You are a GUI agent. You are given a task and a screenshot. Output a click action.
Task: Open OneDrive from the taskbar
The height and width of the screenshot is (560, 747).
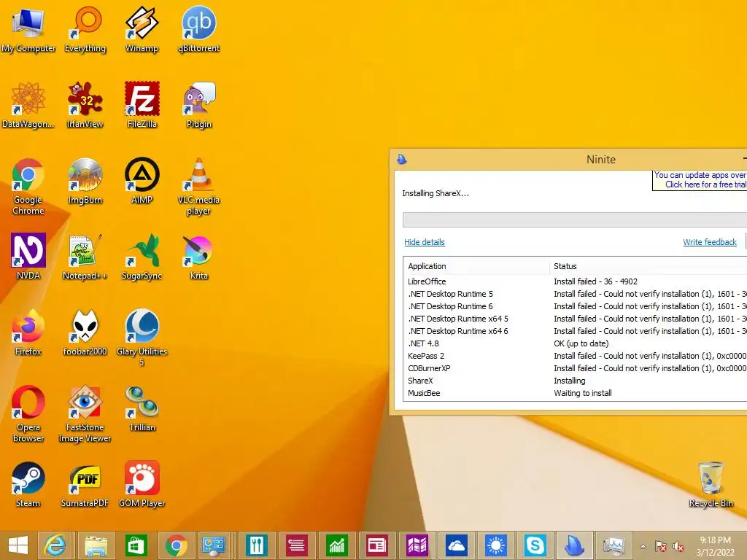click(457, 545)
